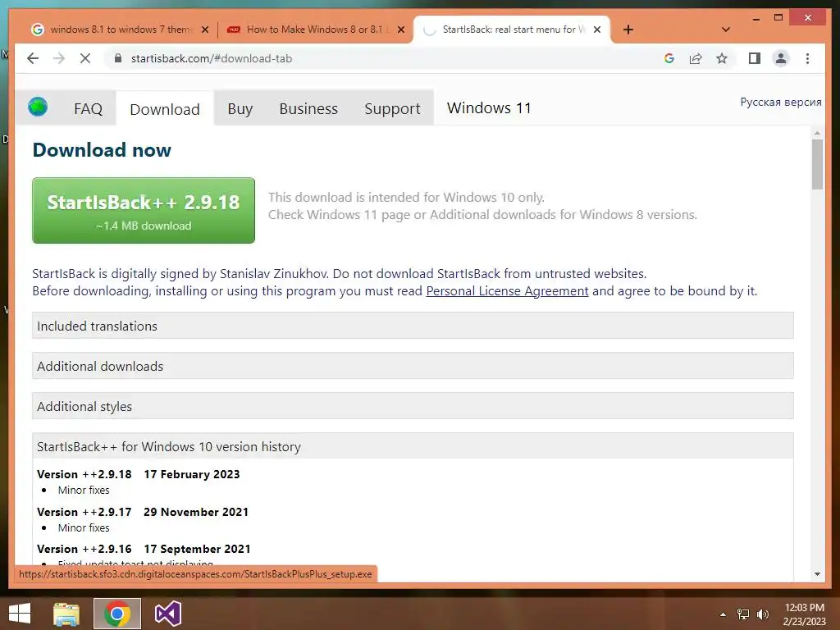This screenshot has height=630, width=840.
Task: Click the Download now heading
Action: [102, 150]
